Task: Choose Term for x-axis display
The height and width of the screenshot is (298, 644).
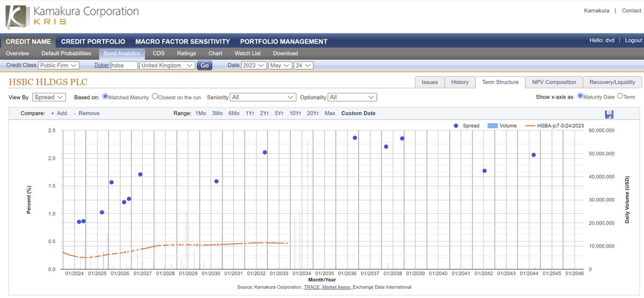Action: pyautogui.click(x=620, y=96)
